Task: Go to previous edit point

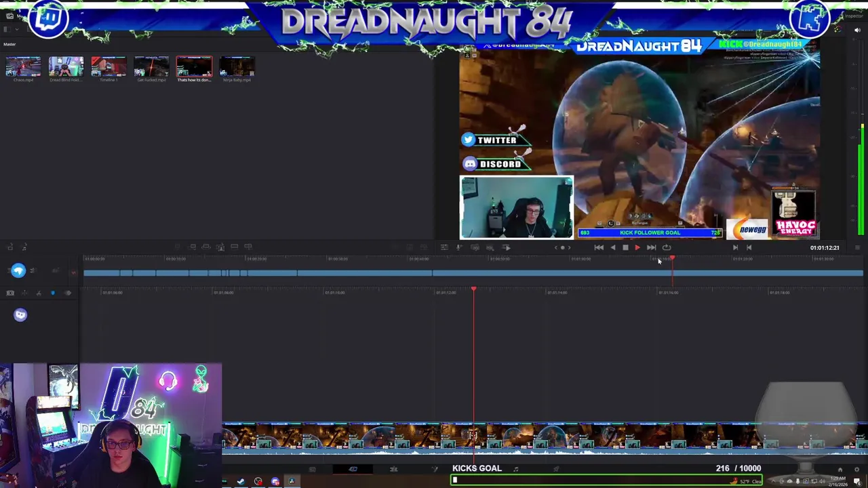Action: click(749, 247)
